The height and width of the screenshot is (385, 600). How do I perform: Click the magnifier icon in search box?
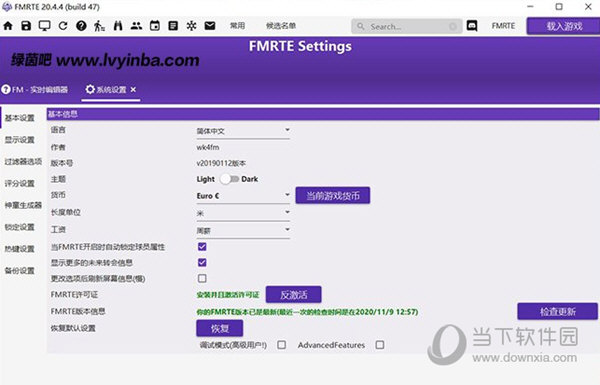point(360,26)
